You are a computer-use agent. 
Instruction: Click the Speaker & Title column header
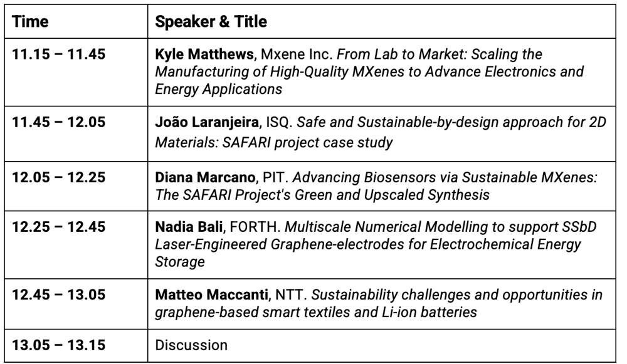(211, 21)
